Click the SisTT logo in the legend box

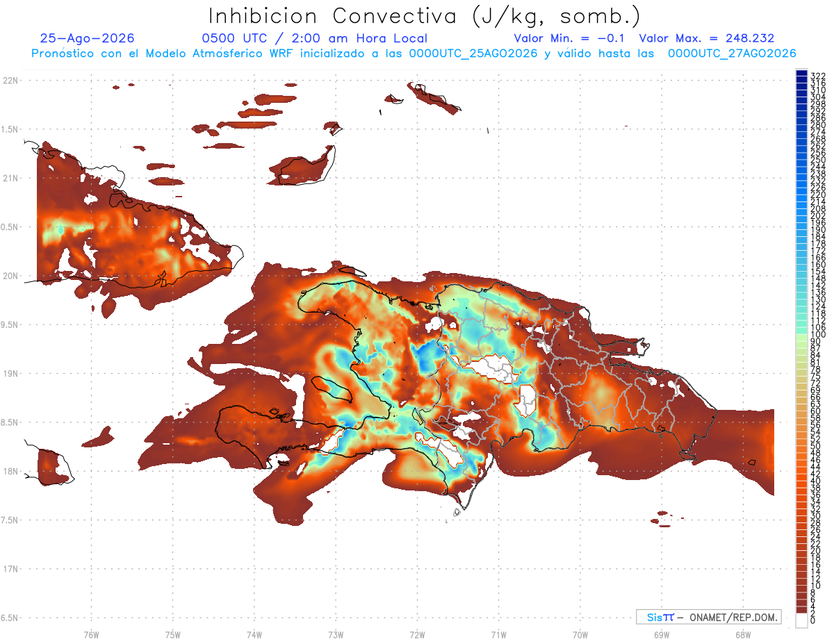[x=660, y=617]
